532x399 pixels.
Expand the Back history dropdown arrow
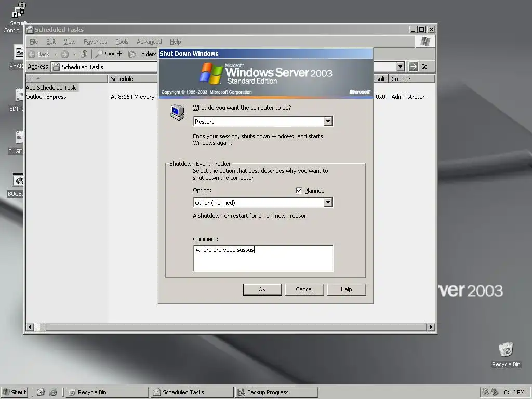tap(55, 54)
